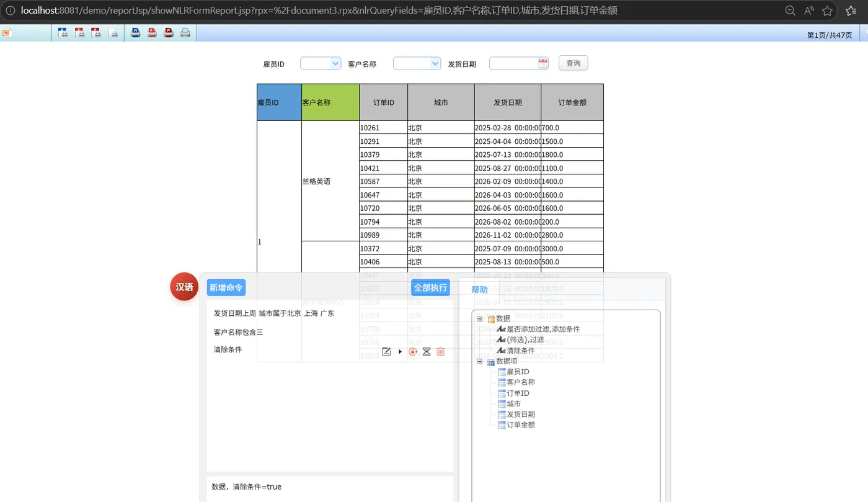This screenshot has height=502, width=868.
Task: Select the 清除条件 command row text
Action: (x=228, y=350)
